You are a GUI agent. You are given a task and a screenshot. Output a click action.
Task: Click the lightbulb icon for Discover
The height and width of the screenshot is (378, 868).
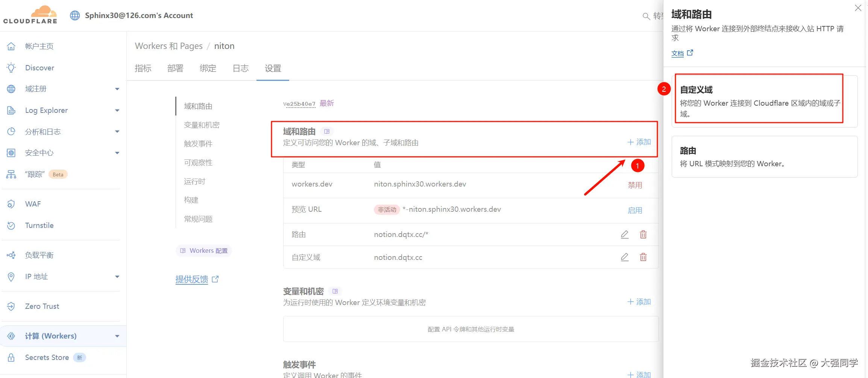(11, 68)
